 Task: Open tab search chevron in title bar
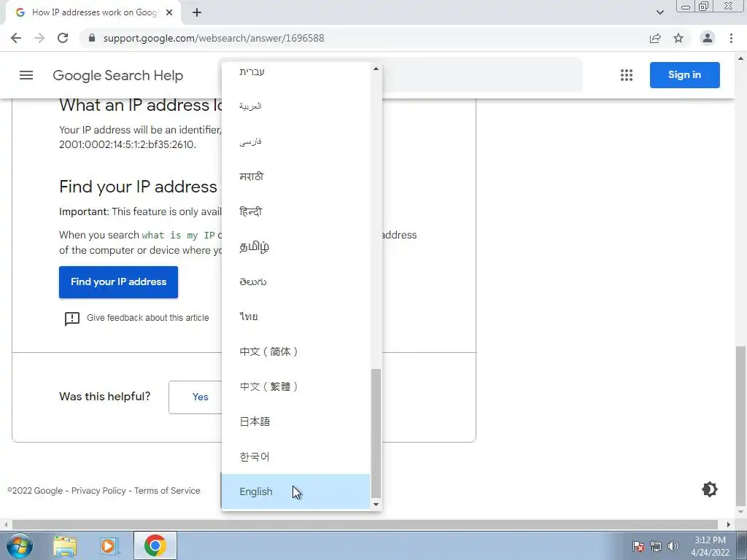(659, 12)
